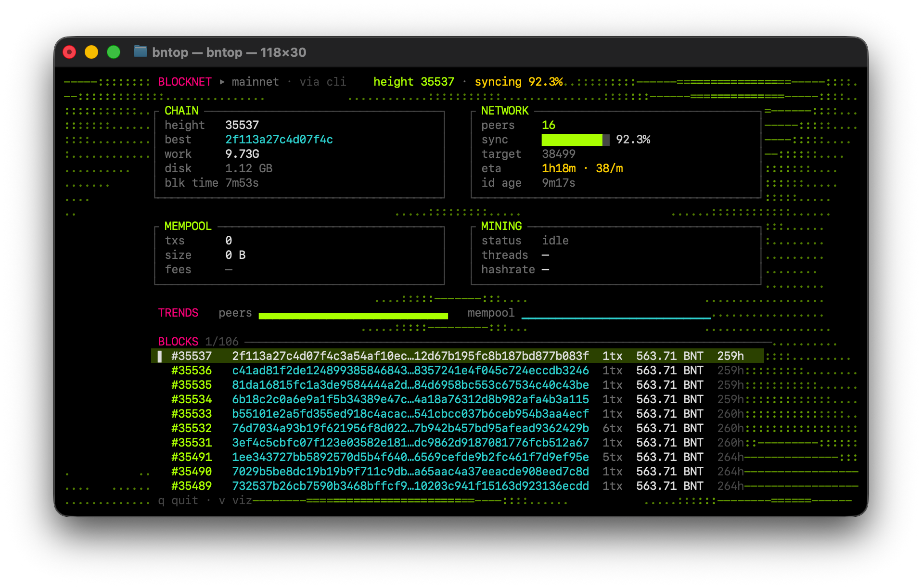Click the yellow minimize window button
This screenshot has height=588, width=922.
[91, 52]
